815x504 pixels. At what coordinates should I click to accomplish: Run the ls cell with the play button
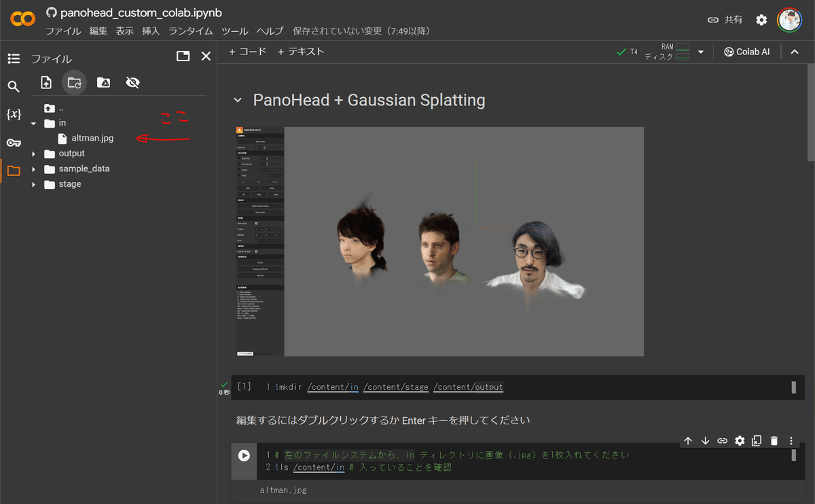pyautogui.click(x=244, y=454)
